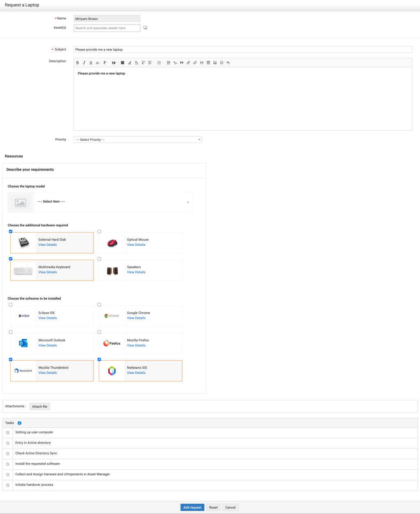Click the last editor toolbar icon

click(x=228, y=63)
